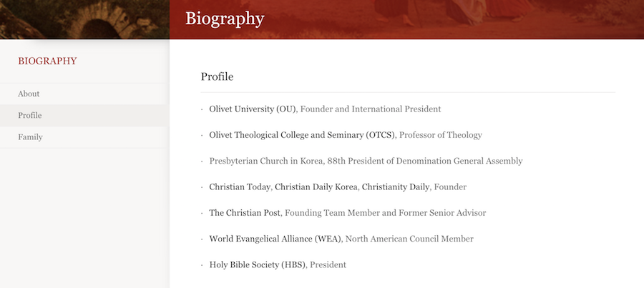644x288 pixels.
Task: Open the Christian Today link
Action: click(x=240, y=187)
